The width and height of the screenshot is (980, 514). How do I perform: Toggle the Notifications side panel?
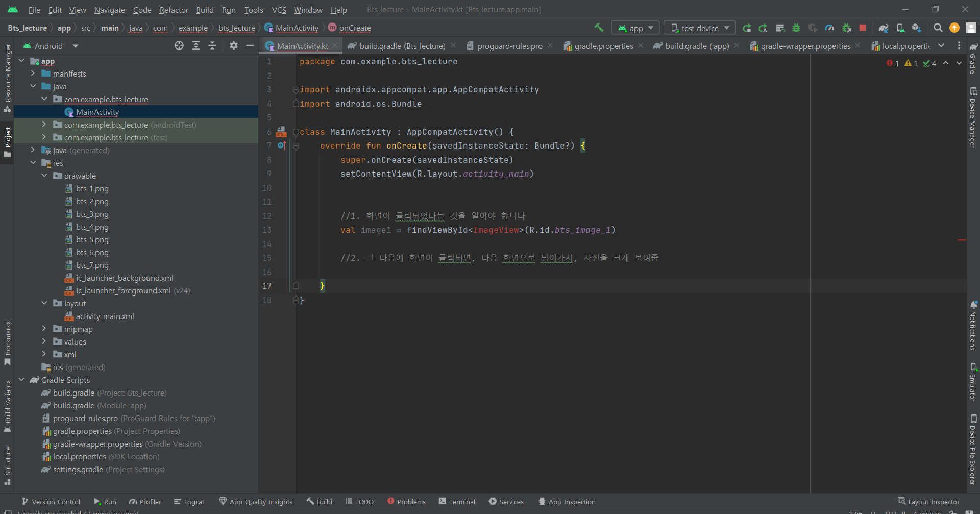tap(973, 325)
